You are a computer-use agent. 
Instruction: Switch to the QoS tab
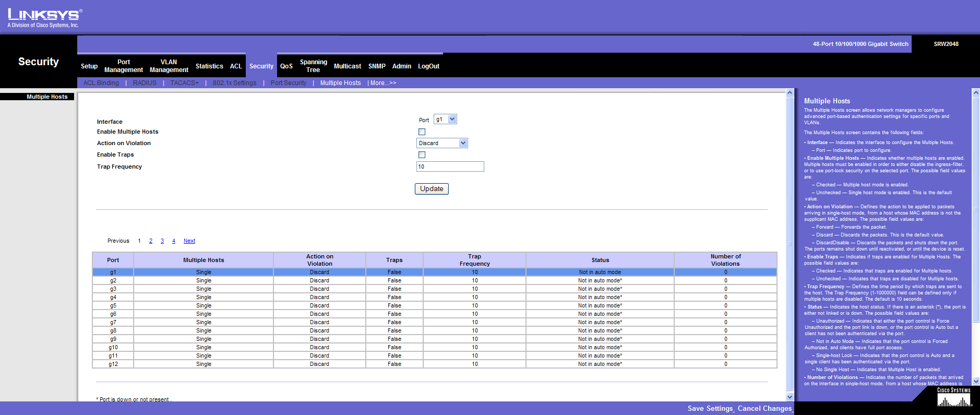pos(286,66)
